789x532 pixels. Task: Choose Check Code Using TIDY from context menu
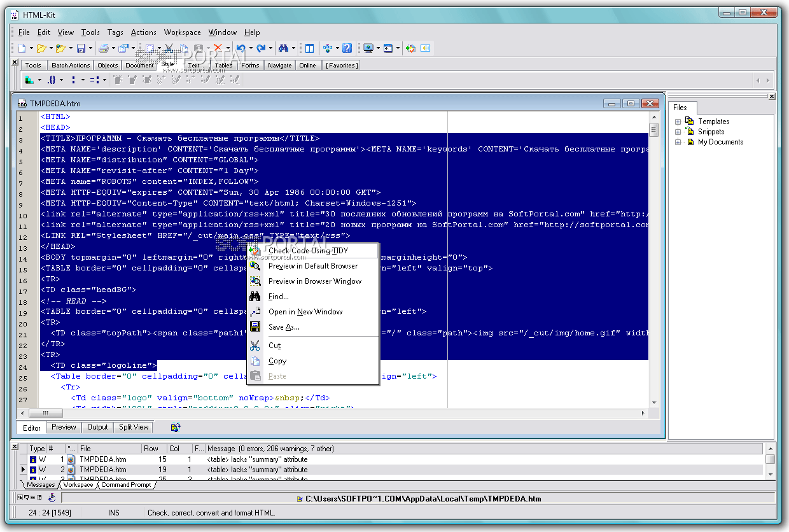coord(312,251)
